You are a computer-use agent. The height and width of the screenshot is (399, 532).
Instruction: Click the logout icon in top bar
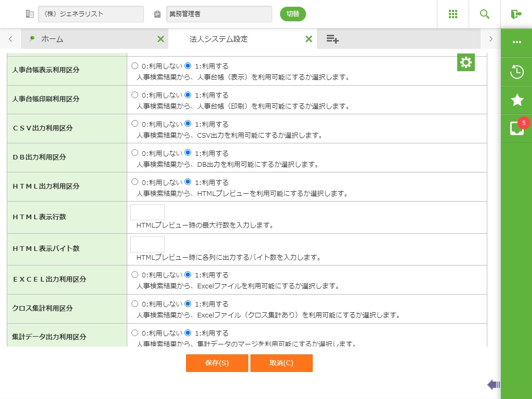pos(516,14)
